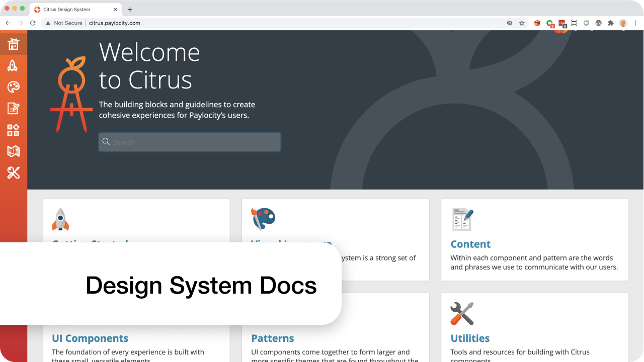Click the paint palette icon on Visual Language card
This screenshot has width=644, height=362.
pos(263,219)
